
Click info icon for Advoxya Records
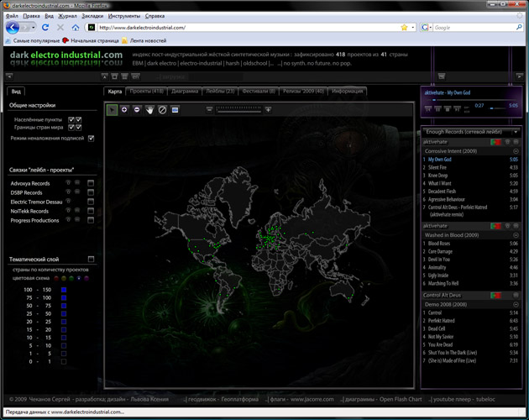(68, 182)
